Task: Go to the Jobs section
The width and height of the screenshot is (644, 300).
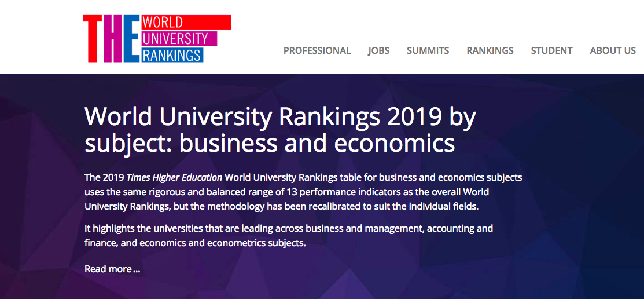Action: tap(378, 50)
